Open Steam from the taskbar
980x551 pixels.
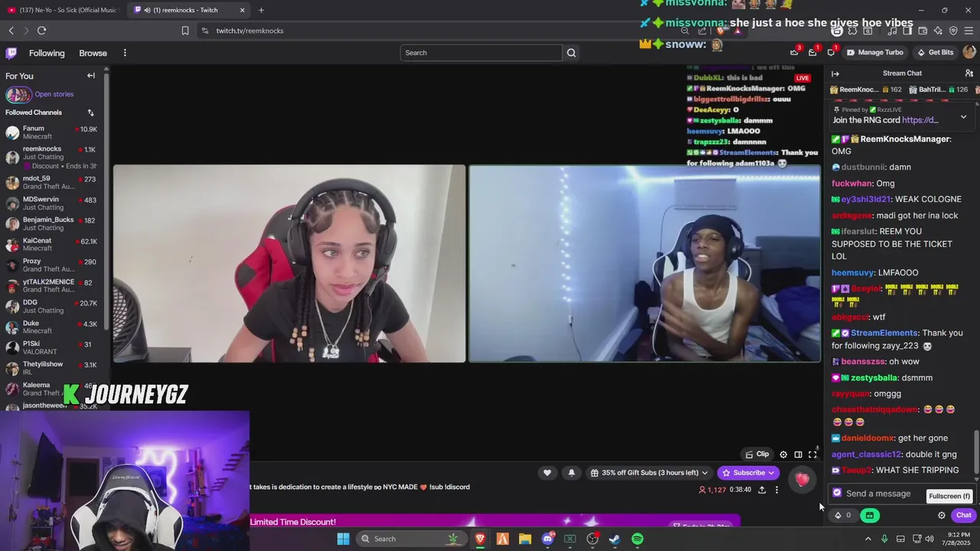pos(614,539)
